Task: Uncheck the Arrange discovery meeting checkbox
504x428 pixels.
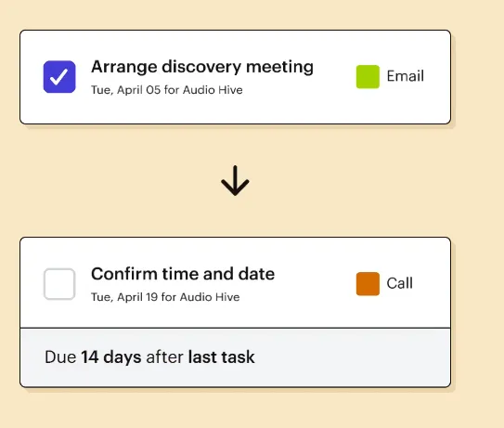Action: 59,77
